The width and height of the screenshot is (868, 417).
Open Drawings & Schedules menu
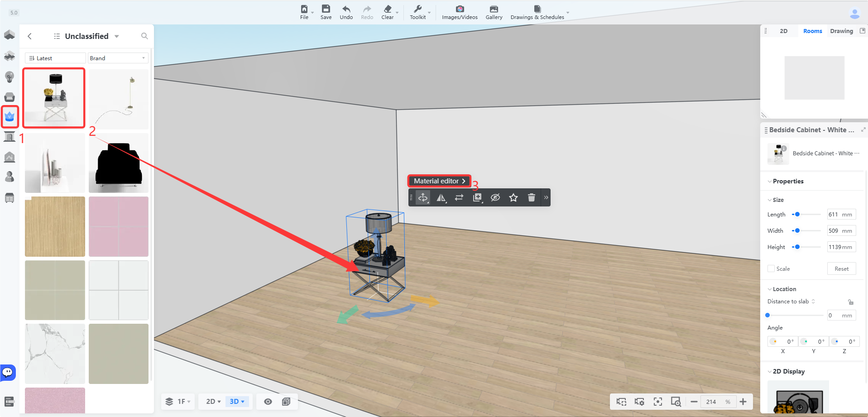pos(537,12)
